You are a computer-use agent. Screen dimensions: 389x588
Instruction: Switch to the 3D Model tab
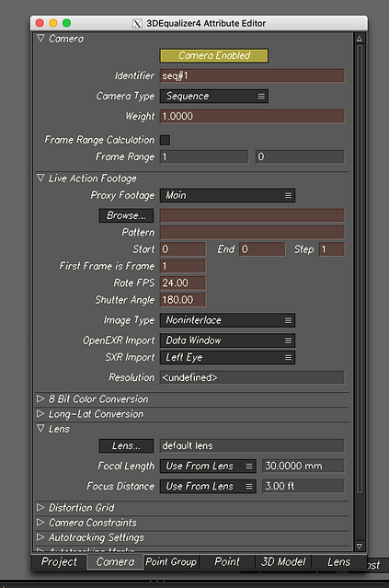(x=283, y=561)
